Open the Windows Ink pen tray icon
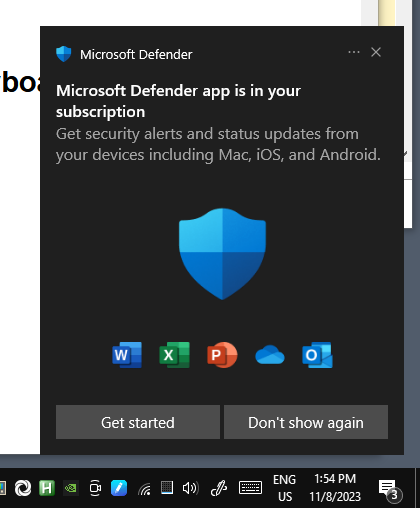 pos(219,488)
